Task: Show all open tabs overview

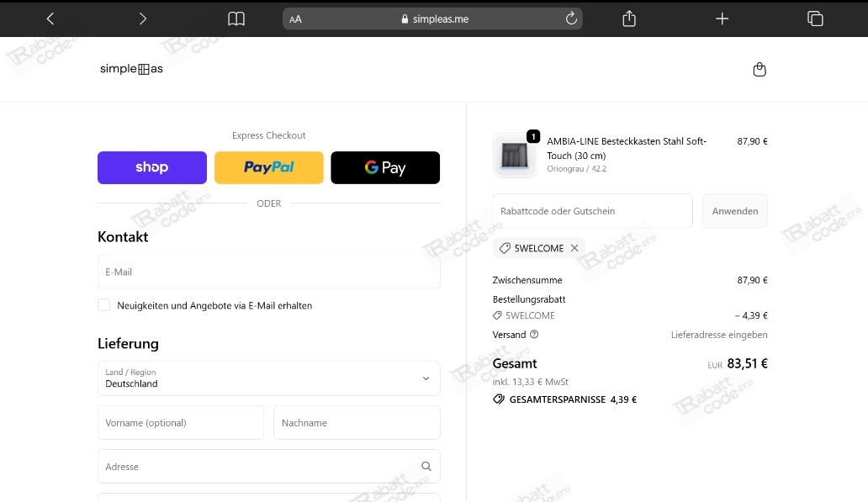Action: [x=814, y=18]
